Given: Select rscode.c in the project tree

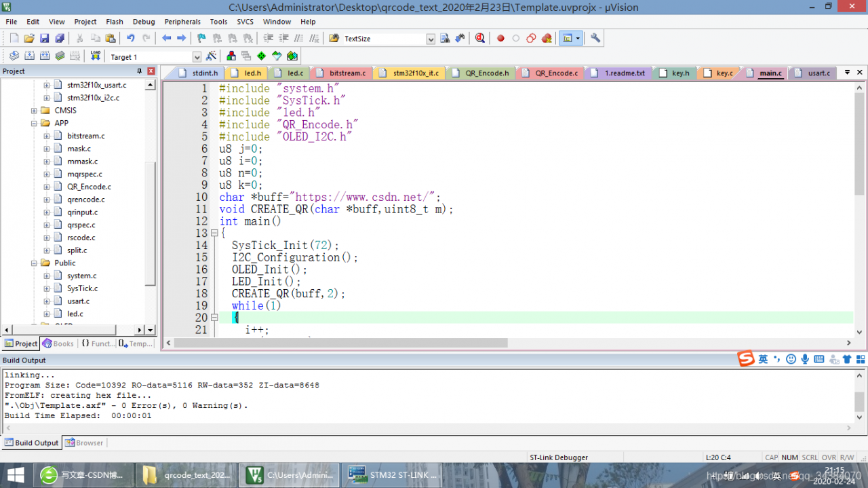Looking at the screenshot, I should (81, 238).
